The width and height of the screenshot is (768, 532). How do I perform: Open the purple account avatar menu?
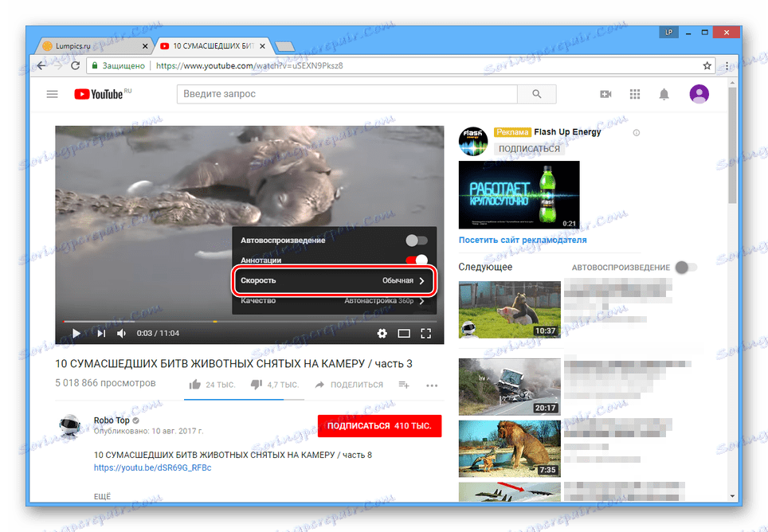click(x=699, y=94)
